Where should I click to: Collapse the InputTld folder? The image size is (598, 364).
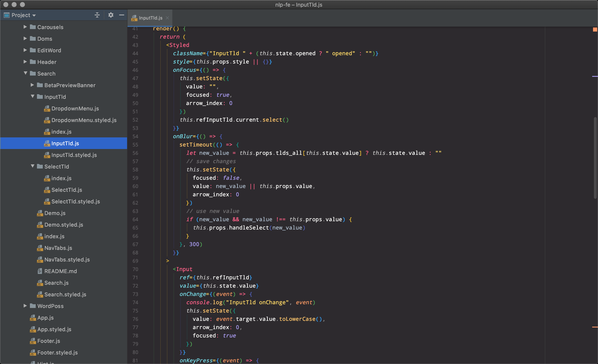[33, 96]
